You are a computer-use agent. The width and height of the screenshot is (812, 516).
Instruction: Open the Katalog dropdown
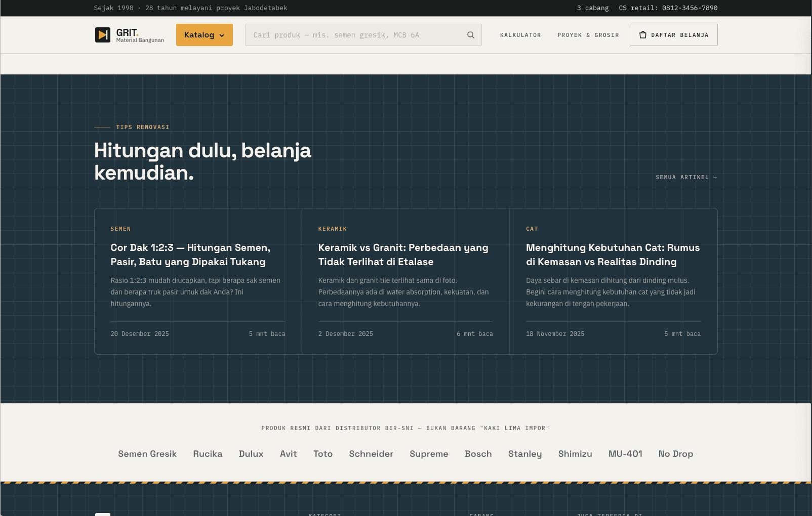pyautogui.click(x=205, y=35)
